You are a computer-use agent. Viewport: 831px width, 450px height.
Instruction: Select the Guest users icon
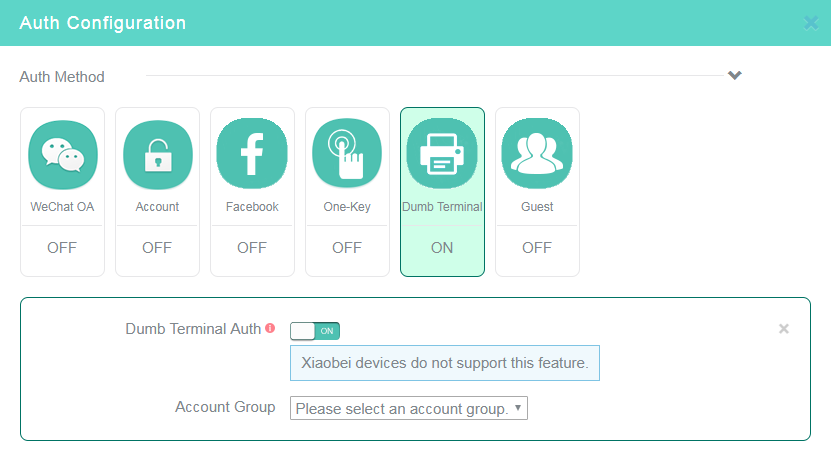(x=537, y=154)
